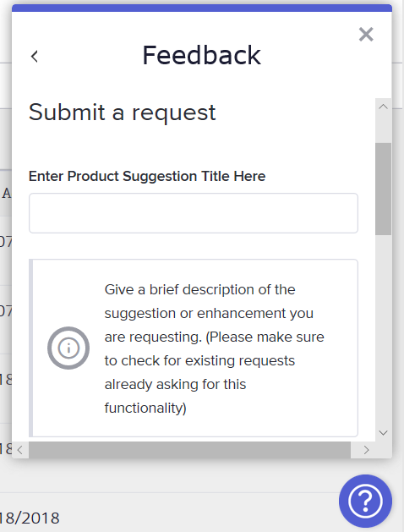The image size is (404, 532).
Task: Click the 'A' column header behind the panel
Action: click(6, 194)
